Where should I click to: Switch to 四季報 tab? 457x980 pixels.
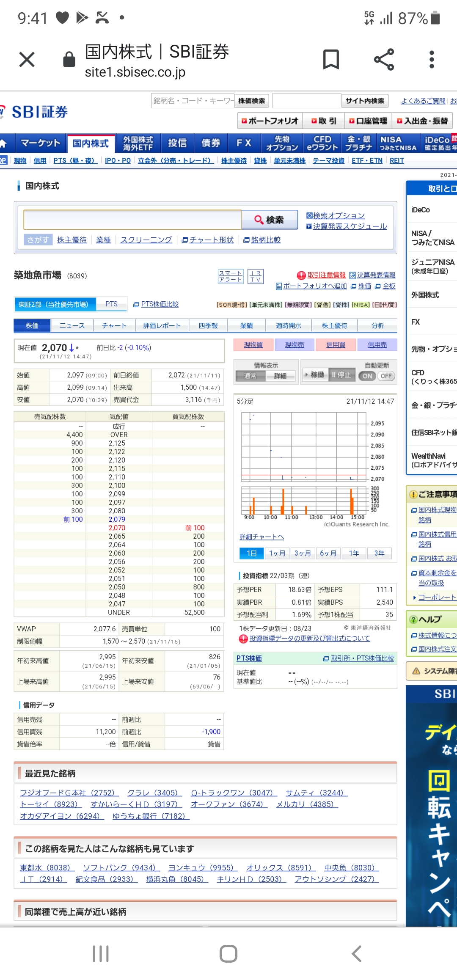[208, 325]
